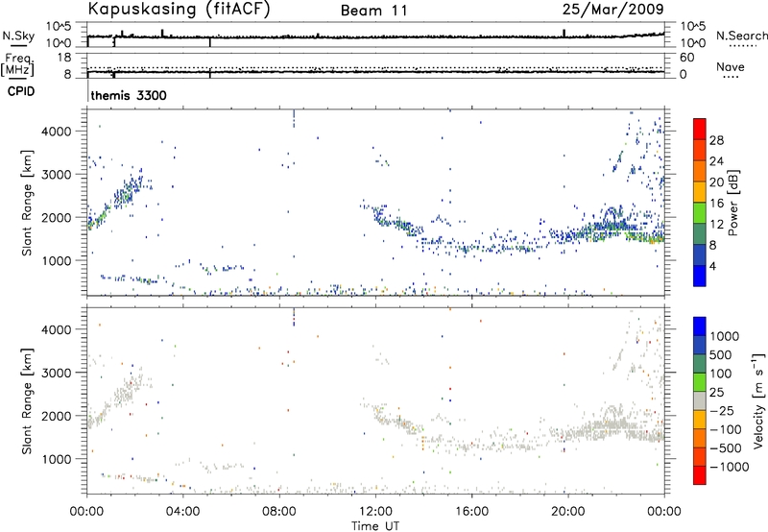Click the -1000 label on Velocity colorbar
Image resolution: width=768 pixels, height=532 pixels.
pos(730,467)
